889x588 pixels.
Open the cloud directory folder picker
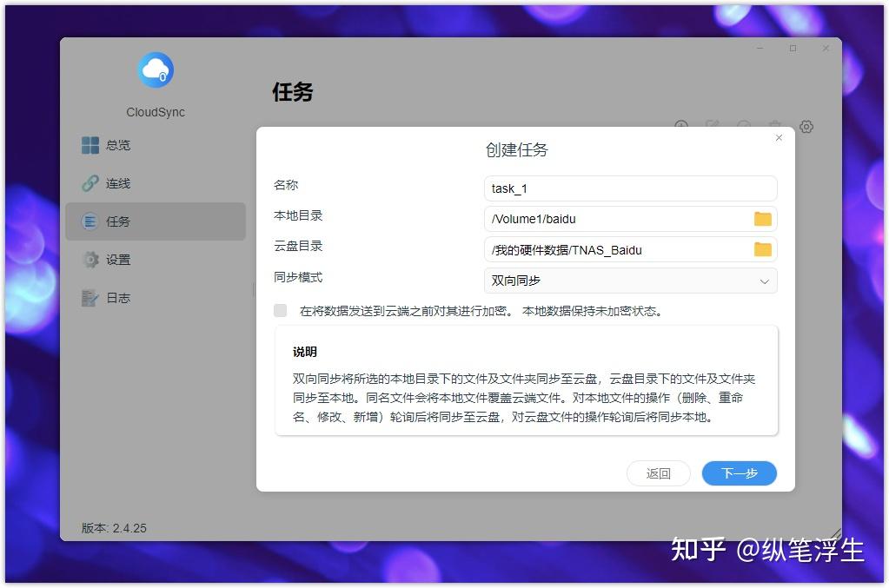coord(762,249)
